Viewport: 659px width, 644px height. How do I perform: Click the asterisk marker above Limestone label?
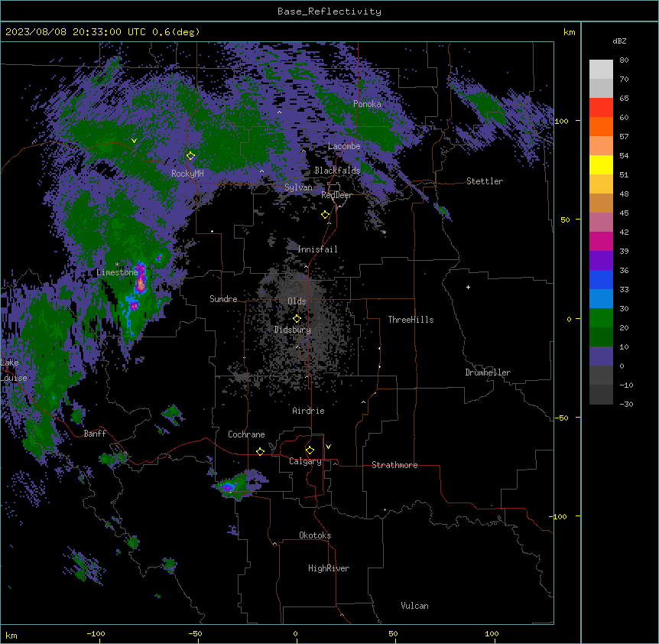pos(117,265)
